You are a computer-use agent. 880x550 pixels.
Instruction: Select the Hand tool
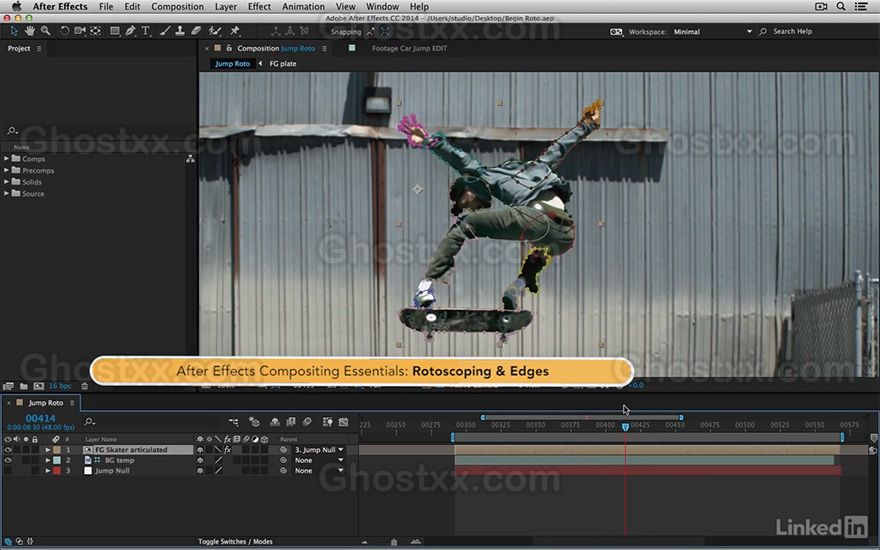[x=30, y=31]
